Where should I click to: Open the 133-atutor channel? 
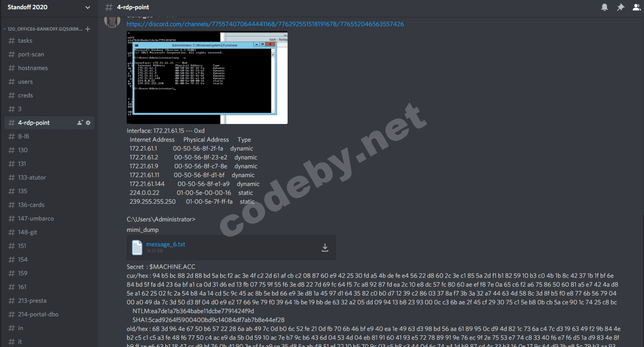49,178
